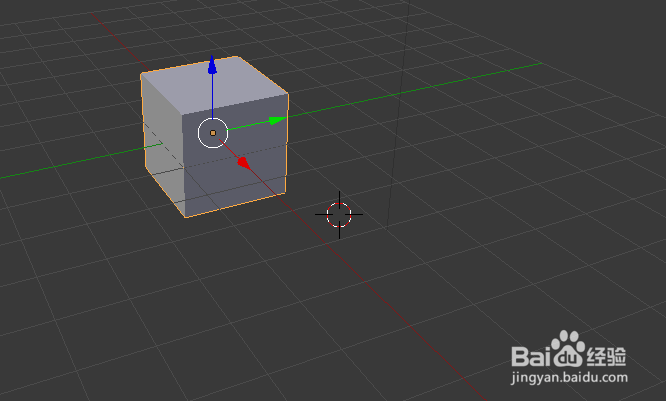Click the 3D cursor crosshair

339,215
